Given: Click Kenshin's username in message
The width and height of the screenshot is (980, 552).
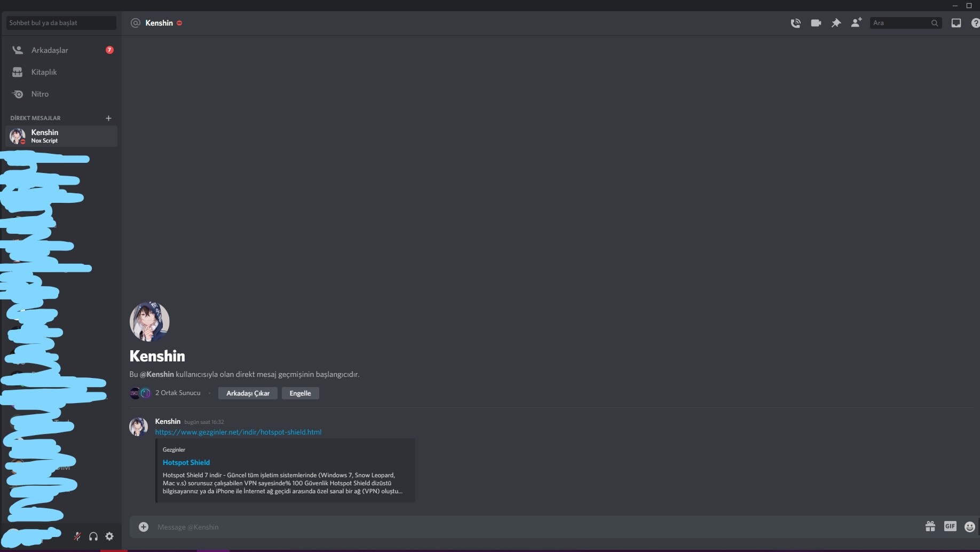Looking at the screenshot, I should tap(168, 421).
